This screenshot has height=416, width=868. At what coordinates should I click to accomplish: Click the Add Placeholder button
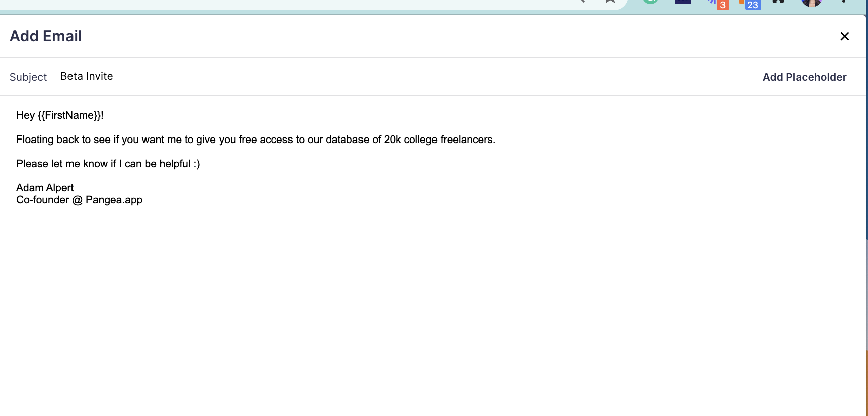805,77
